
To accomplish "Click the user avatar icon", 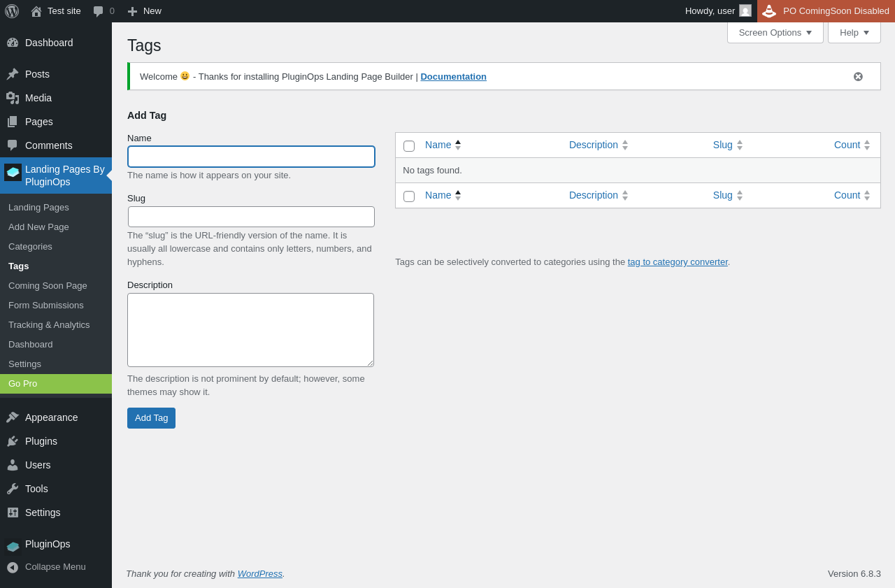I will coord(745,11).
